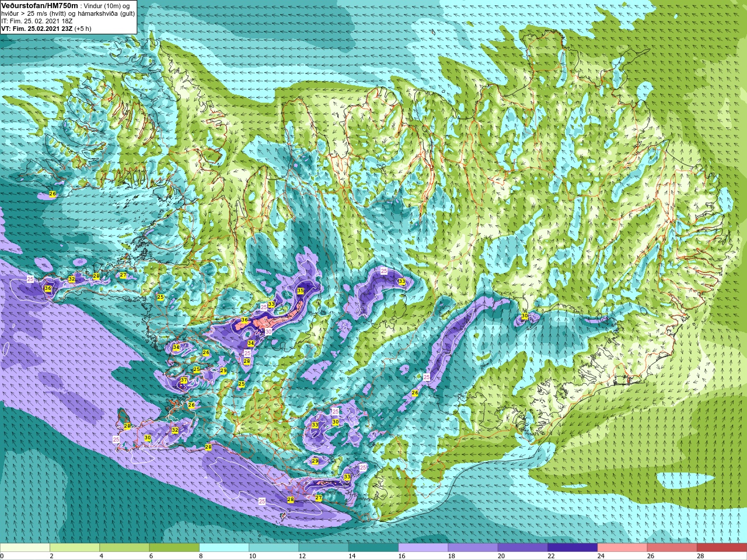Screen dimensions: 747x560
Task: Pick the 12–14 m/s teal legend swatch
Action: pyautogui.click(x=324, y=548)
